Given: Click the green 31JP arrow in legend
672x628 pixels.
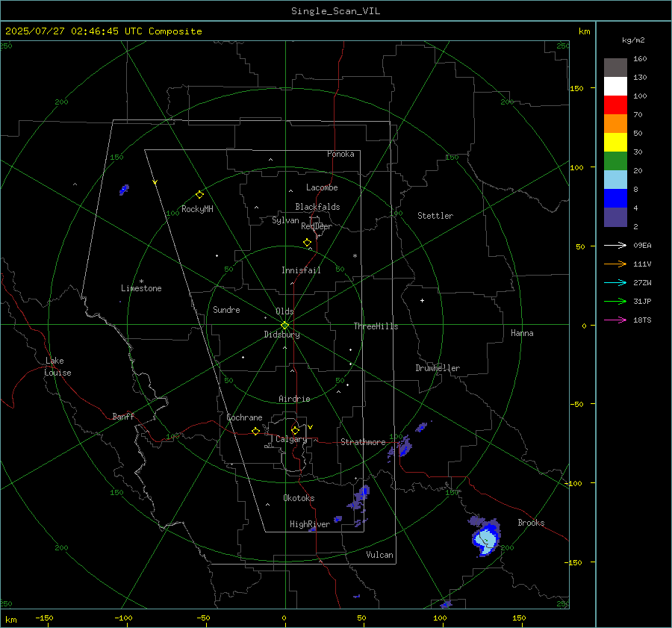Looking at the screenshot, I should 615,302.
